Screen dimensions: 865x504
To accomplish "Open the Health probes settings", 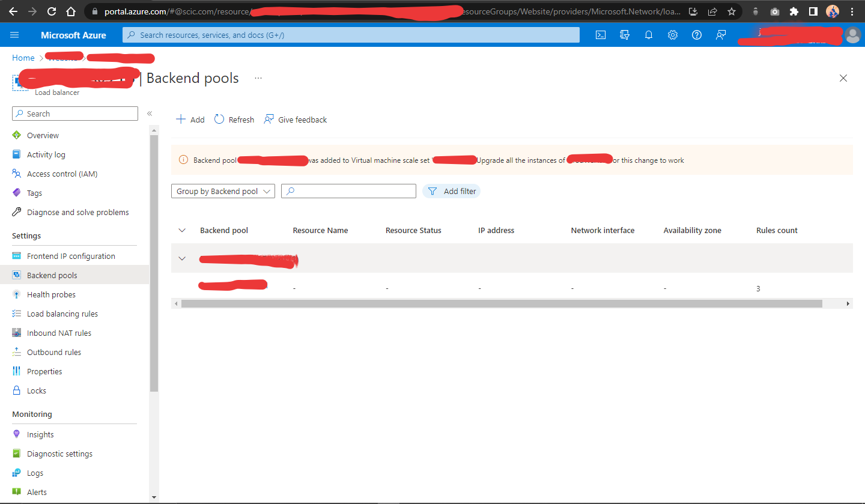I will tap(50, 294).
